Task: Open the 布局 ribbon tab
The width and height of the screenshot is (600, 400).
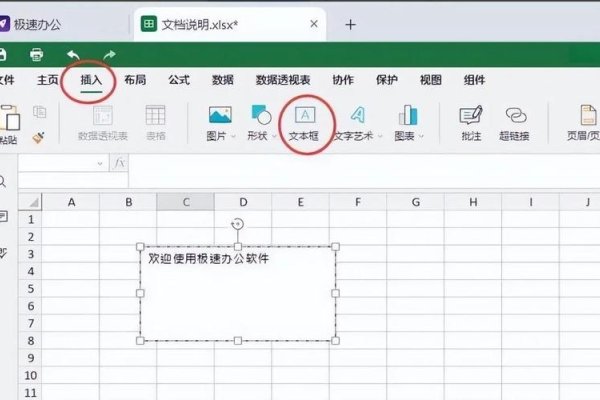Action: tap(135, 80)
